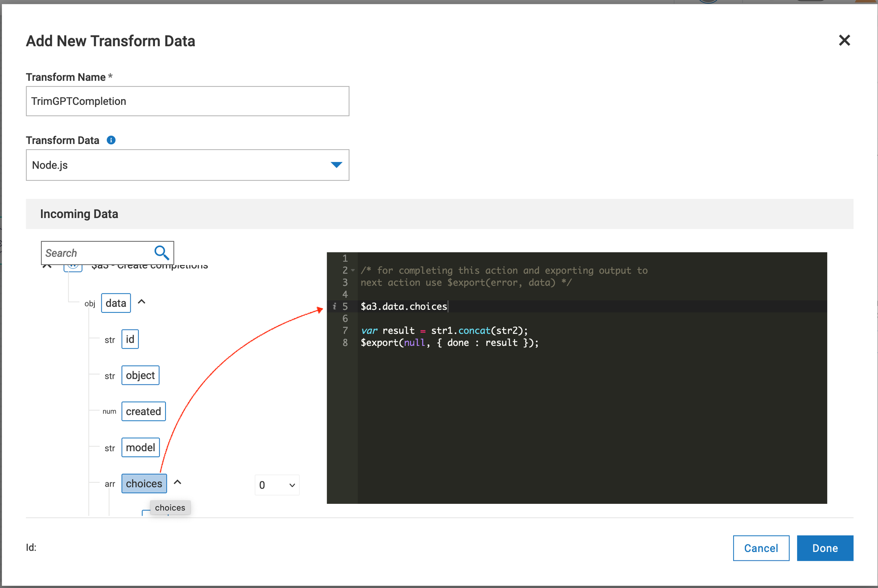
Task: Click the fold arrow on code line 2
Action: [x=353, y=270]
